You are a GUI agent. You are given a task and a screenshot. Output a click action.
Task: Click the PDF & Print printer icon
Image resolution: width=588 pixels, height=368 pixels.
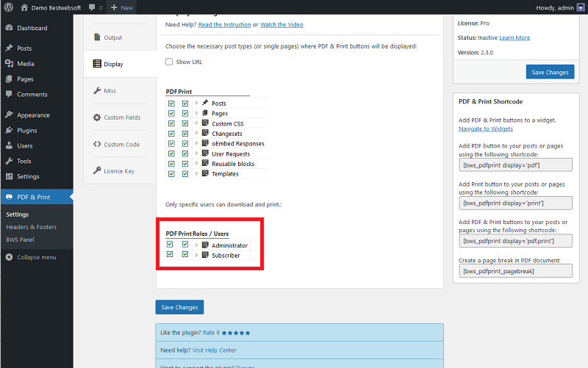(10, 197)
